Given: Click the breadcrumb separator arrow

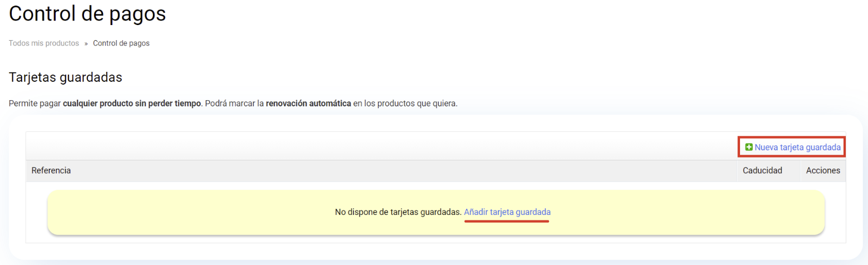Looking at the screenshot, I should (86, 43).
